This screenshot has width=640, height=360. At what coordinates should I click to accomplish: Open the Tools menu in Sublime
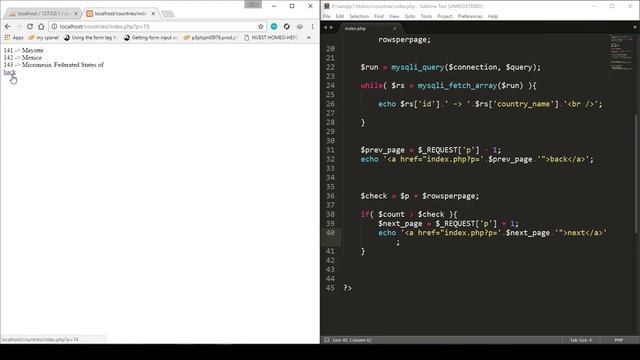[x=426, y=16]
